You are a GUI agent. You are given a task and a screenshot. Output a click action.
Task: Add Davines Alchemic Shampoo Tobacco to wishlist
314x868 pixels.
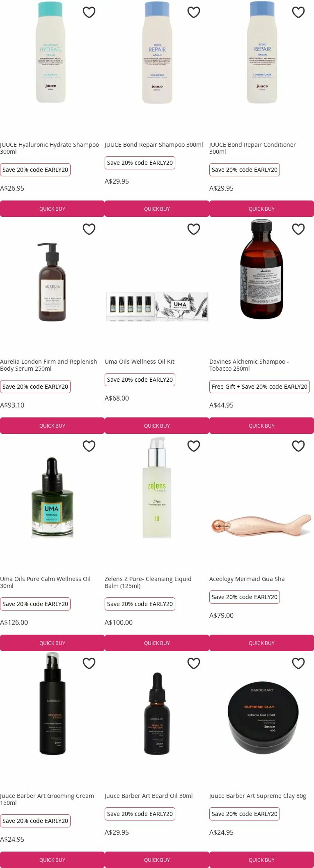[298, 229]
